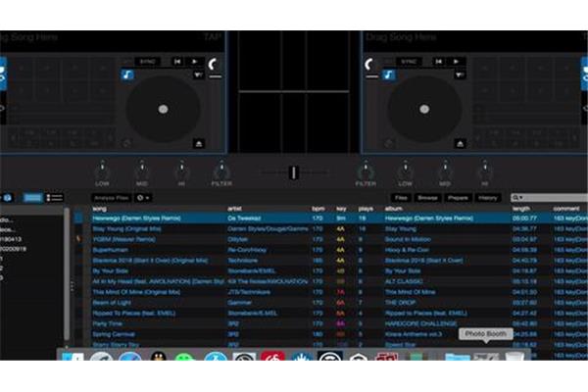Enable SYNC on the left deck
The width and height of the screenshot is (588, 392).
[147, 62]
